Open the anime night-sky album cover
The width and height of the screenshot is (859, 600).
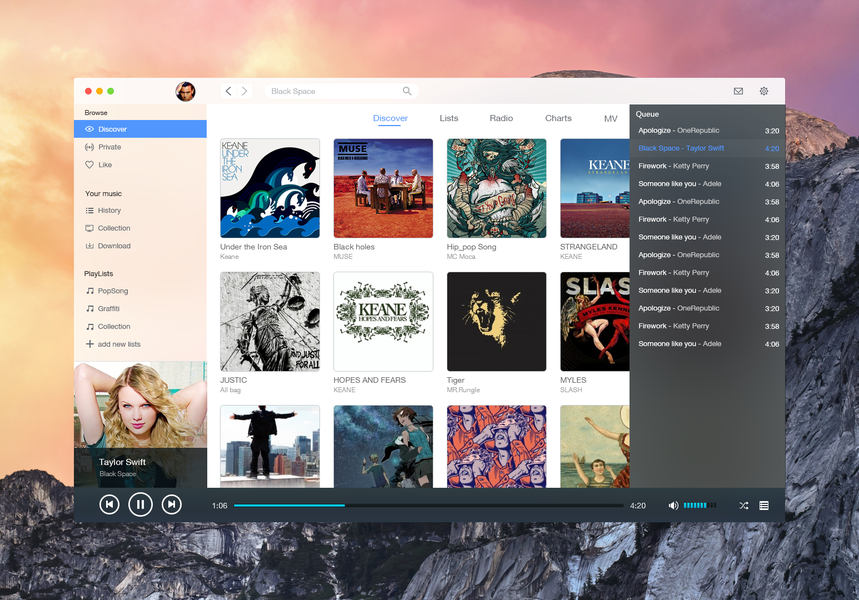(x=383, y=447)
